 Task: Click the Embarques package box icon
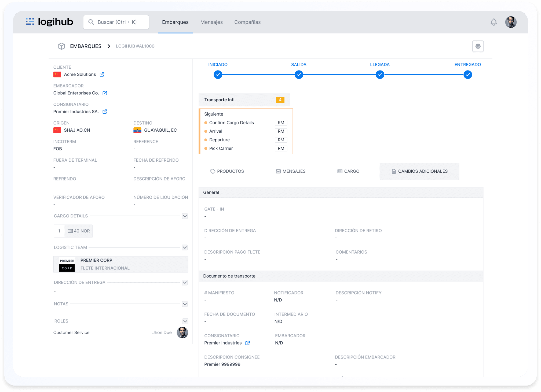(x=61, y=46)
